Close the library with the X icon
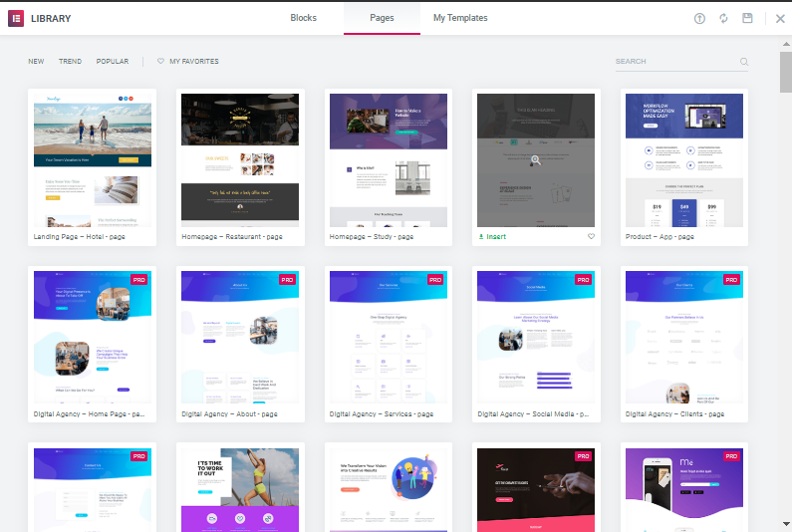This screenshot has width=792, height=532. 780,19
